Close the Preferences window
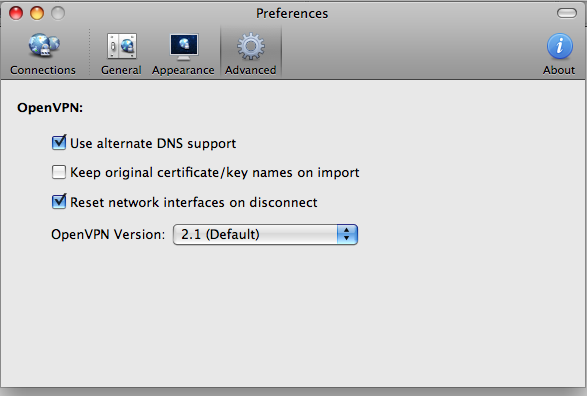The width and height of the screenshot is (587, 396). 16,13
